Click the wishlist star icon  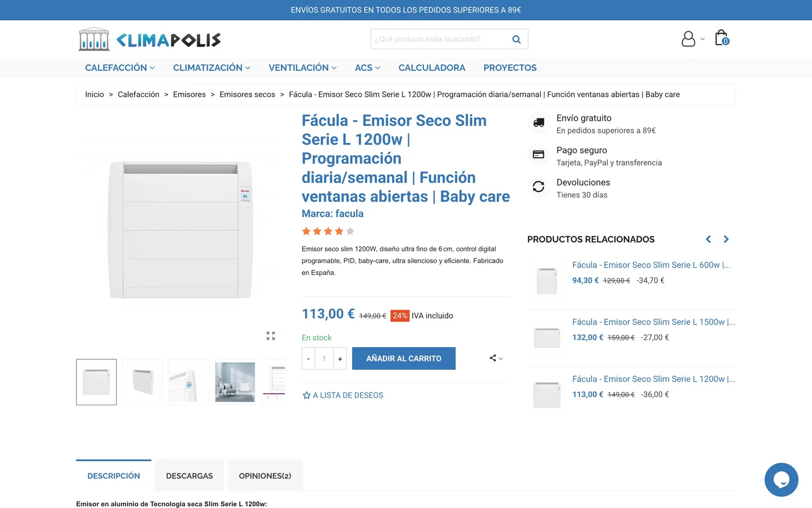[307, 395]
